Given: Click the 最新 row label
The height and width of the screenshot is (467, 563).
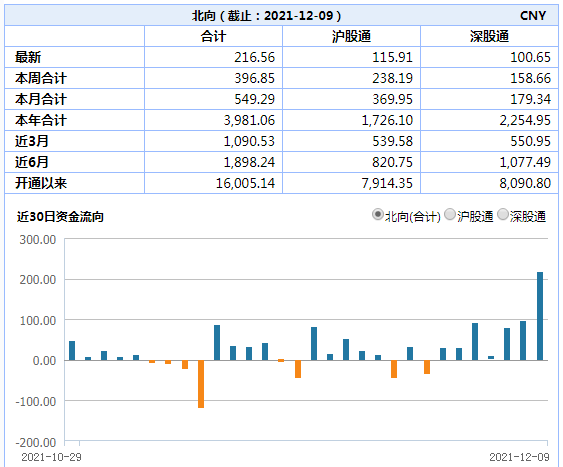Looking at the screenshot, I should click(x=28, y=57).
